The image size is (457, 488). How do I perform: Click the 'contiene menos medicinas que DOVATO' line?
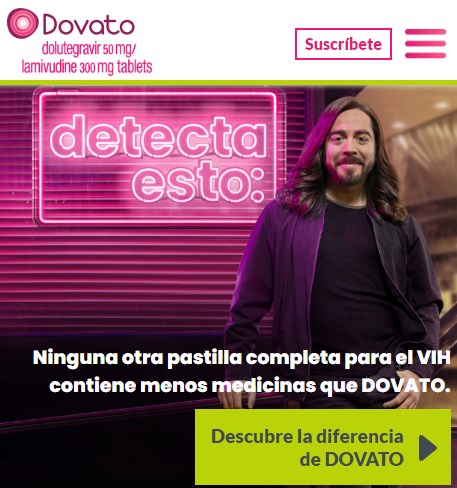(250, 386)
